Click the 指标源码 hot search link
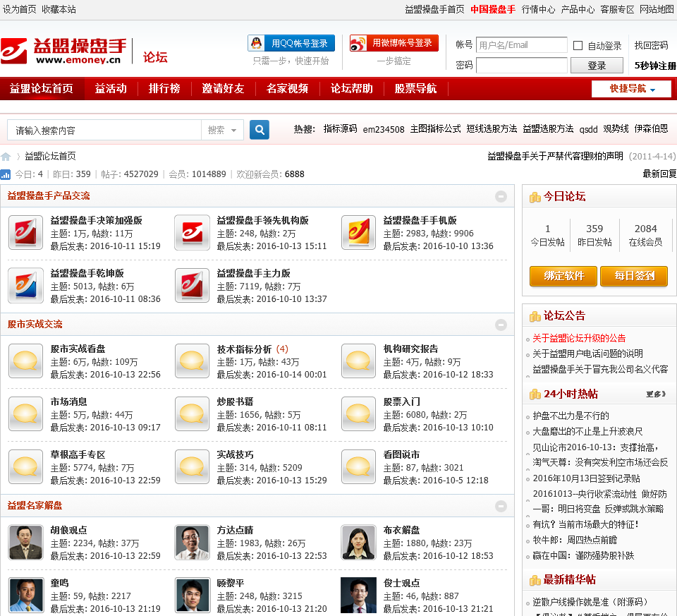 click(x=340, y=128)
